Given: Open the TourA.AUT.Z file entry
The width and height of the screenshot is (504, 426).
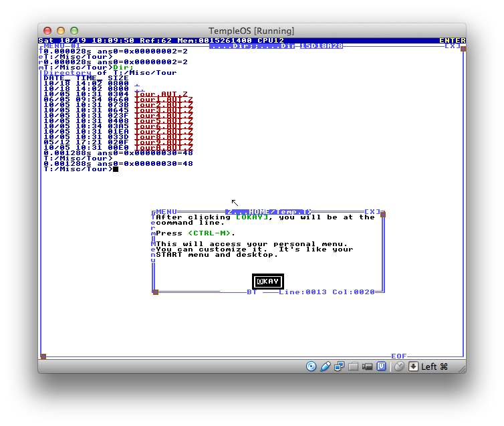Looking at the screenshot, I should [164, 147].
